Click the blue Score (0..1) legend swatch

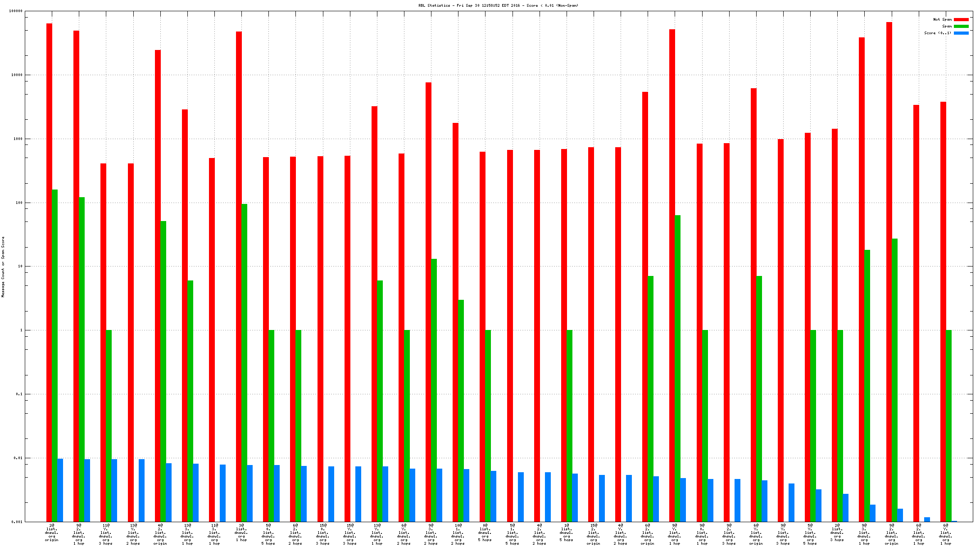pyautogui.click(x=961, y=33)
